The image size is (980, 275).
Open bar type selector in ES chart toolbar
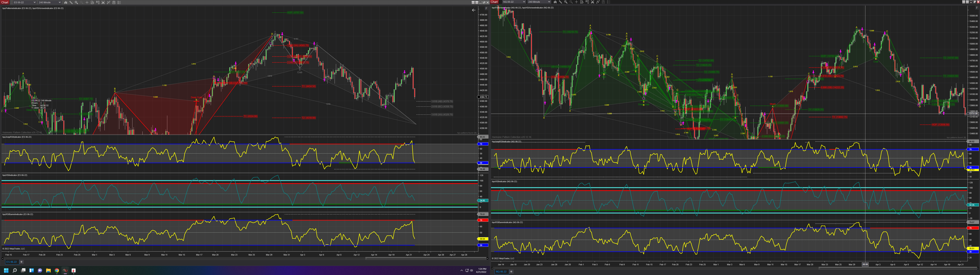tap(66, 2)
